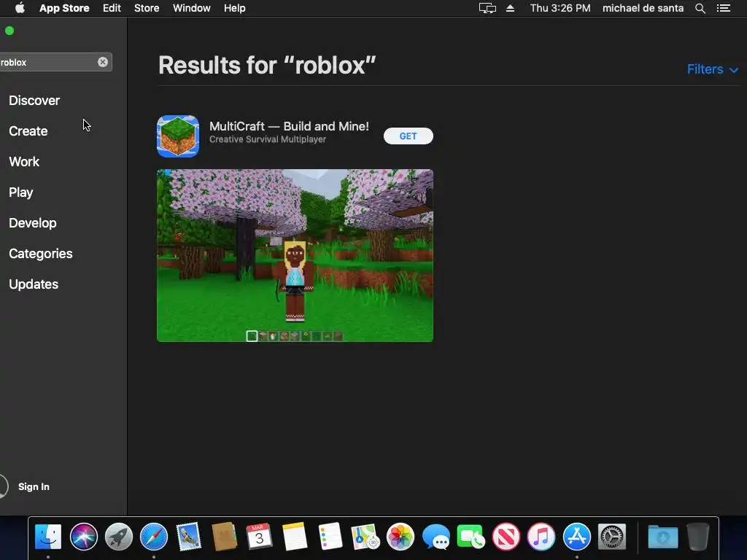Open Calendar from the Dock

point(259,537)
